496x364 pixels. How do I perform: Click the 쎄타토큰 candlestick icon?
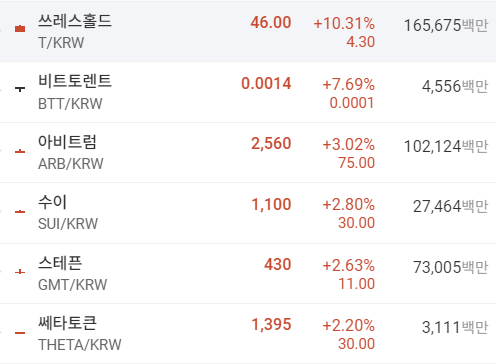click(x=20, y=332)
